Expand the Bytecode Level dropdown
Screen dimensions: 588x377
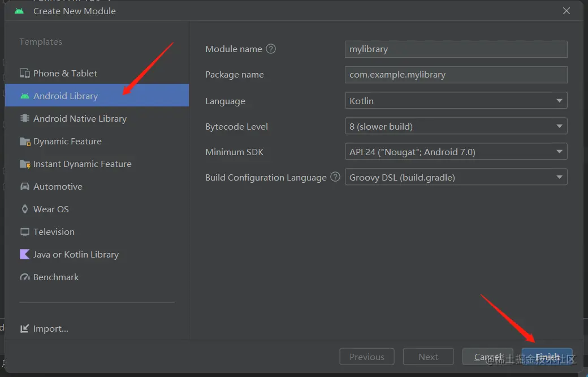tap(456, 126)
